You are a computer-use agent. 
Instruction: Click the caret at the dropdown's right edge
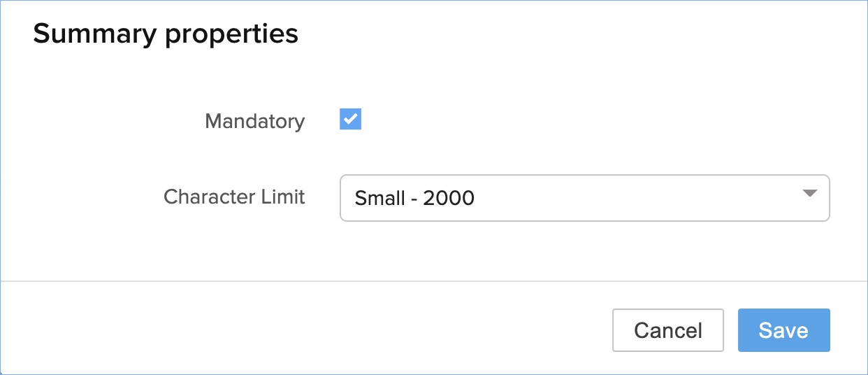pyautogui.click(x=809, y=194)
